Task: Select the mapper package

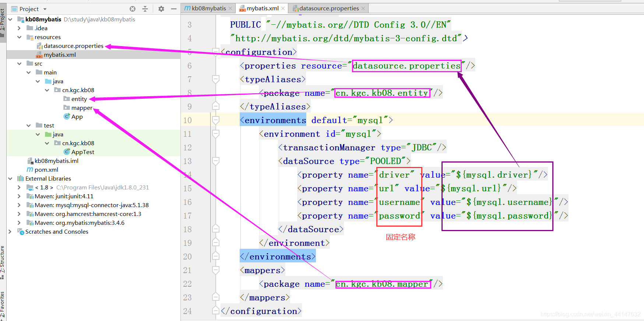Action: click(82, 108)
